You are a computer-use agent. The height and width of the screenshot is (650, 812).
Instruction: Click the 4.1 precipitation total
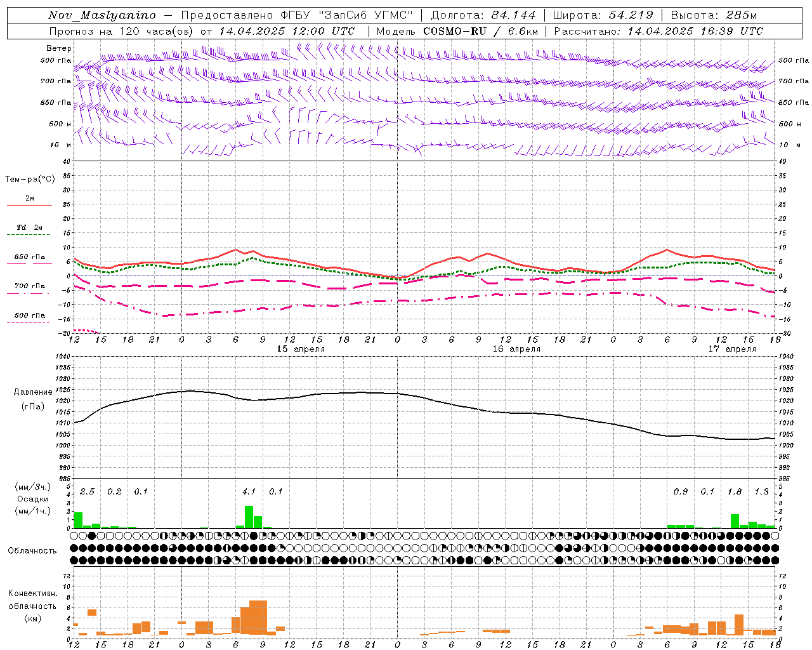pos(249,492)
